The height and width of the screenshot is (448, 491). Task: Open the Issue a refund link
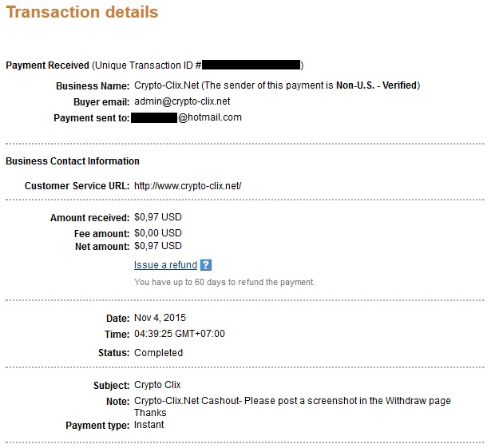[165, 265]
